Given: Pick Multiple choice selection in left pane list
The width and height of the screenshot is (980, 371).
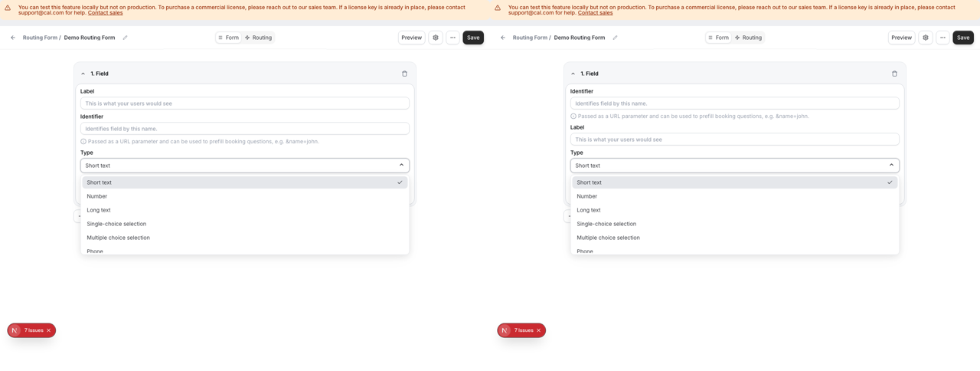Looking at the screenshot, I should pos(118,238).
